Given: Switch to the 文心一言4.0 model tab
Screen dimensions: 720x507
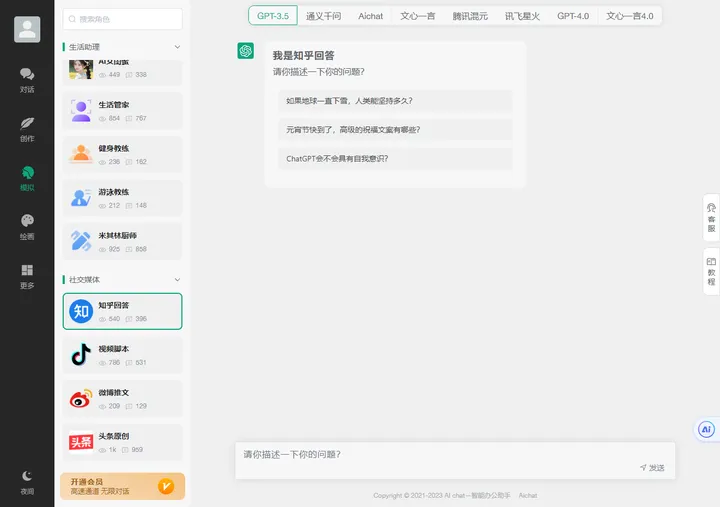Looking at the screenshot, I should pos(630,16).
